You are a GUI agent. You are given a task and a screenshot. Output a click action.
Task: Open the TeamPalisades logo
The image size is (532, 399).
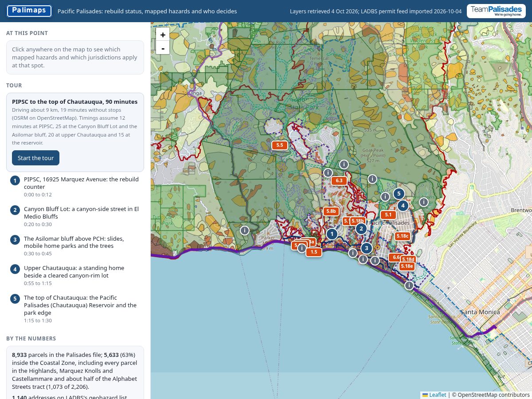(x=496, y=11)
